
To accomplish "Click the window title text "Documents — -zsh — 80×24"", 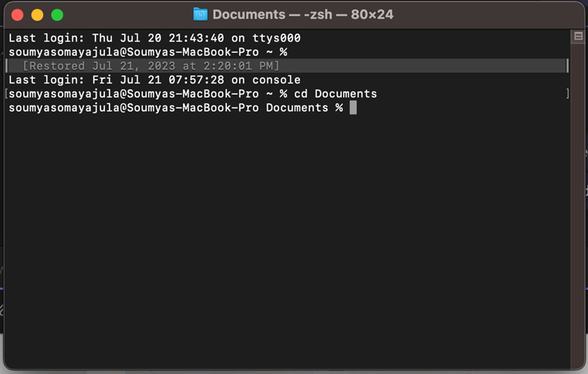I will click(x=303, y=15).
